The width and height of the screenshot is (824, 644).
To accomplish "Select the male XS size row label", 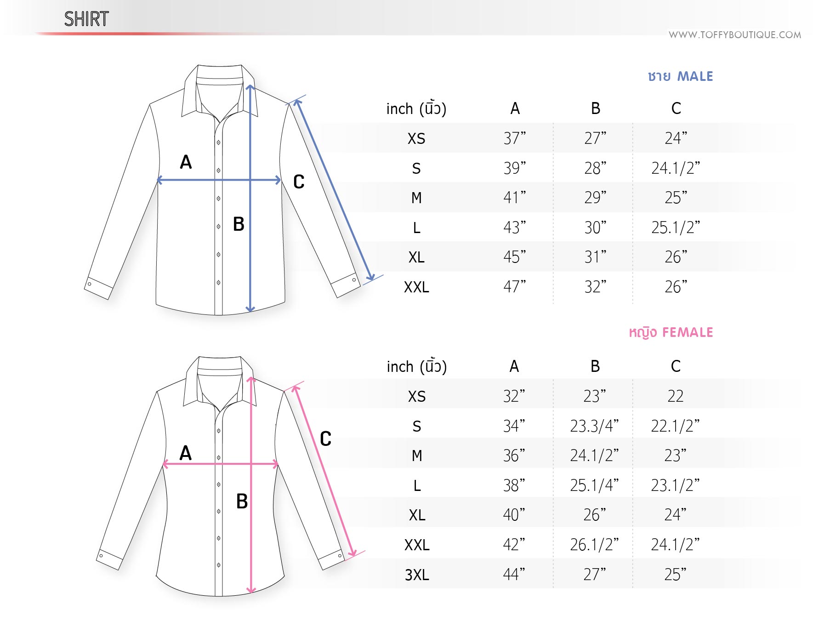I will click(416, 138).
